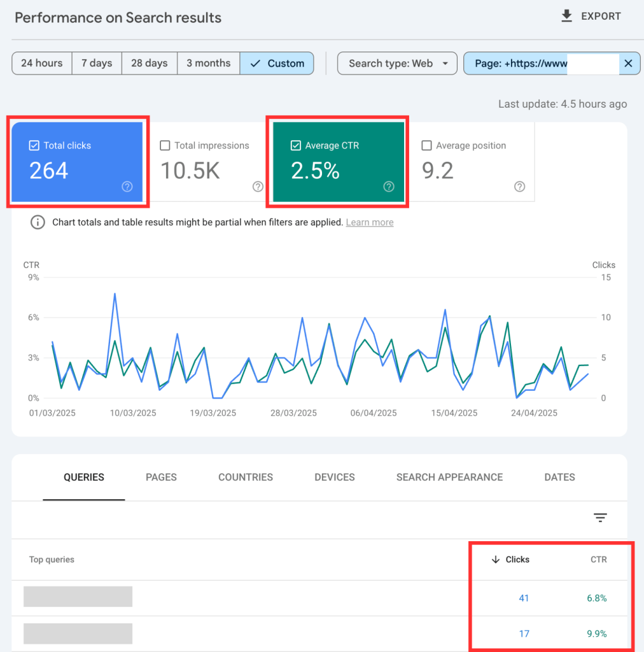Click the CTR column header
644x652 pixels.
coord(598,560)
